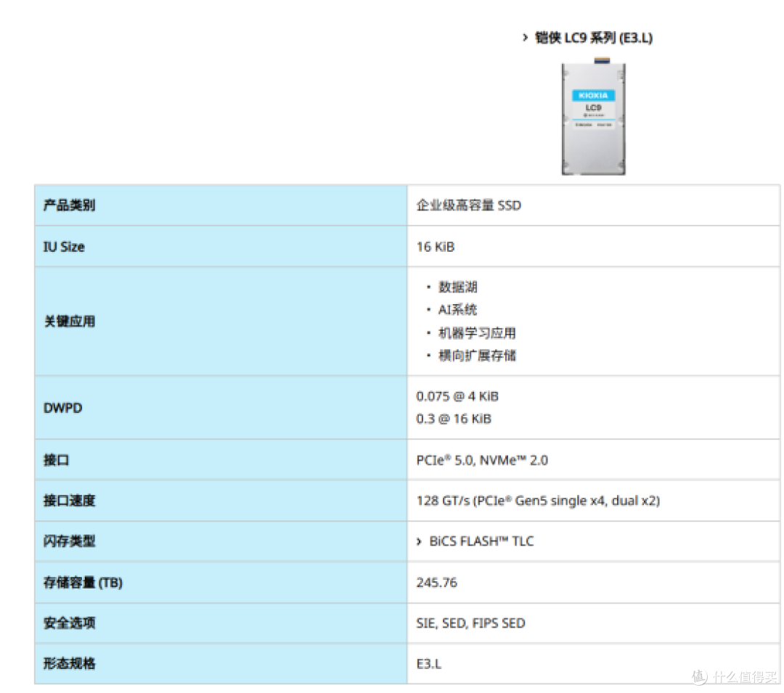Image resolution: width=784 pixels, height=693 pixels.
Task: Click the chevron before 铠侠 LC9 系列
Action: point(525,38)
